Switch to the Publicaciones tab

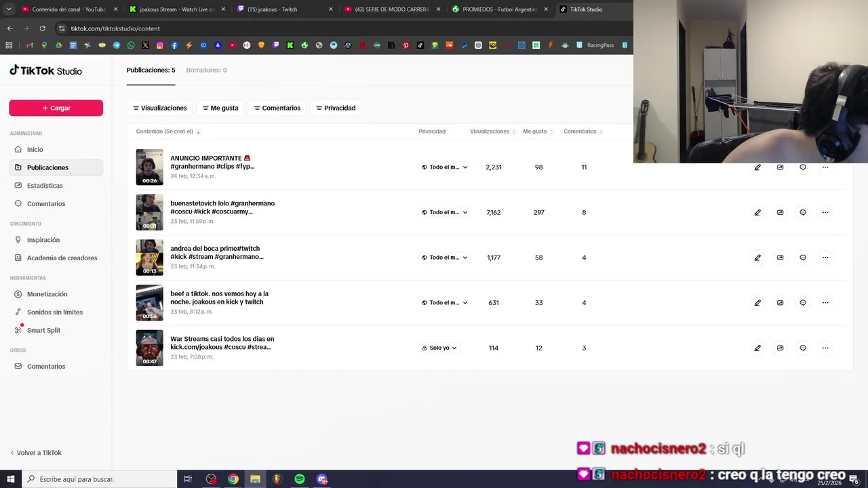[x=151, y=70]
